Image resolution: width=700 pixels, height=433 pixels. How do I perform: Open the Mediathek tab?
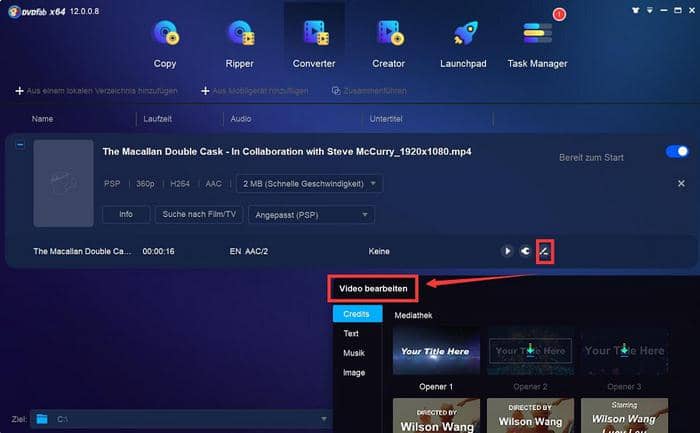click(413, 316)
